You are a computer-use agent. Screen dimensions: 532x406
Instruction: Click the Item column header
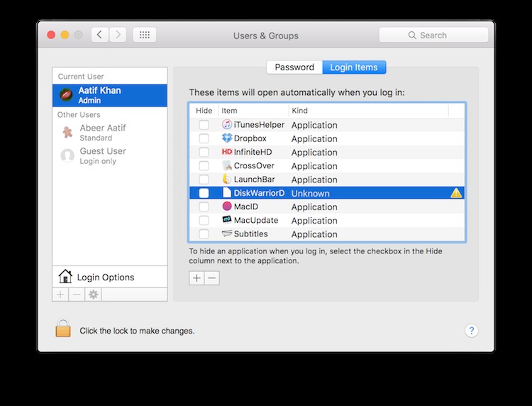click(x=254, y=111)
